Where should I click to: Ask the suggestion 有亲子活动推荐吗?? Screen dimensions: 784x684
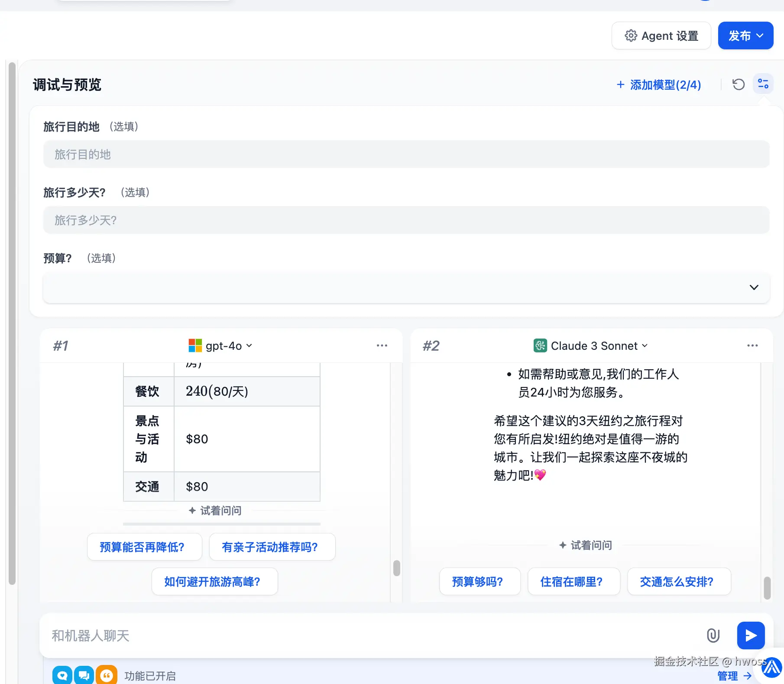pyautogui.click(x=272, y=547)
